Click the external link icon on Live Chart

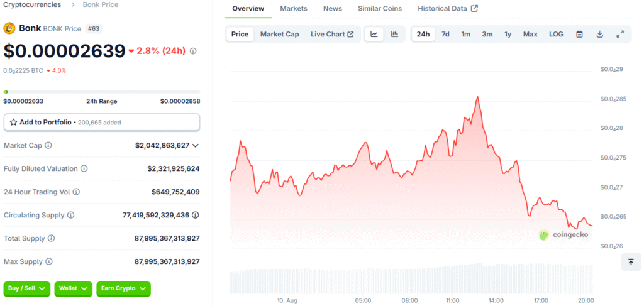pos(350,35)
